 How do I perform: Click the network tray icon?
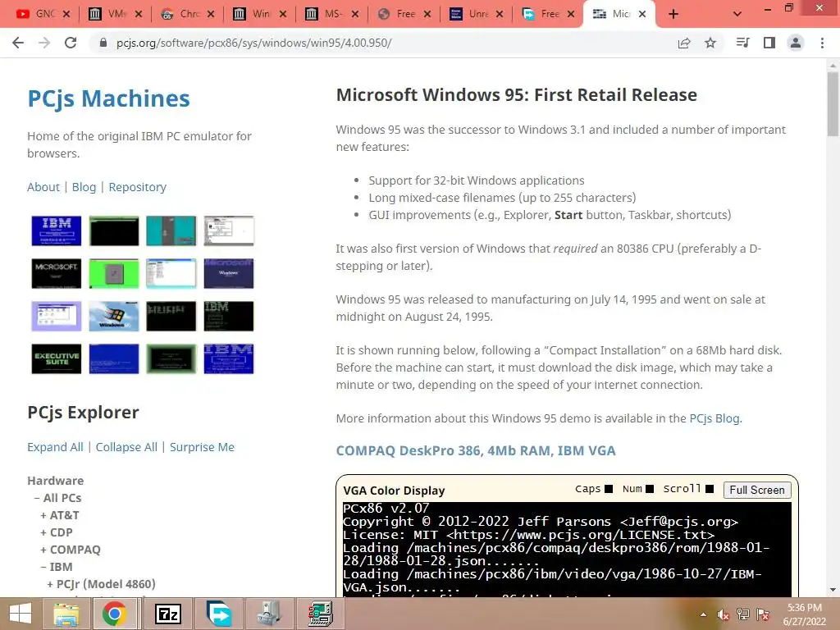click(x=742, y=614)
